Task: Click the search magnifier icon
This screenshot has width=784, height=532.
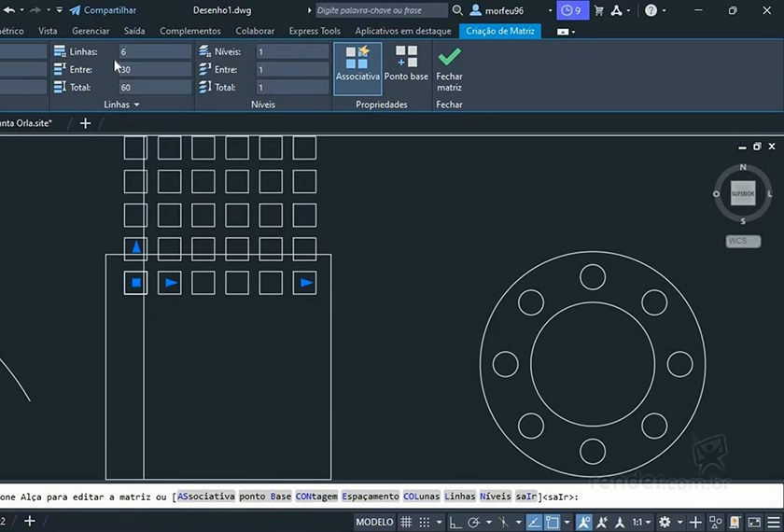Action: click(457, 10)
